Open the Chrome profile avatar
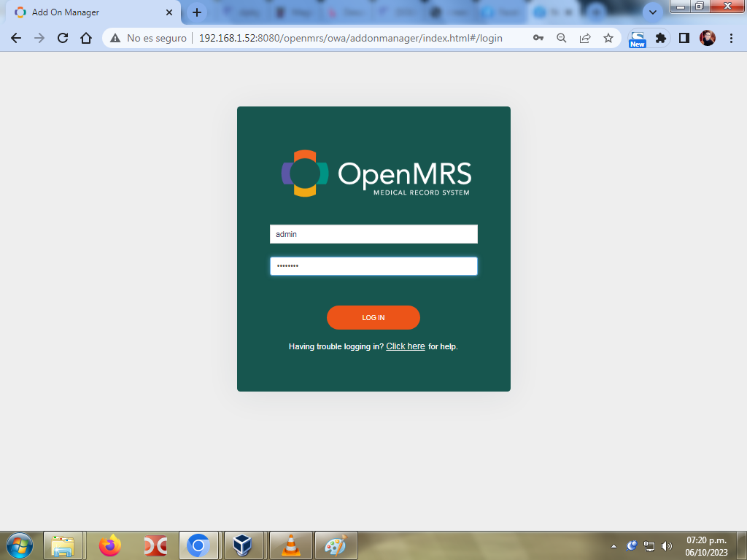747x560 pixels. click(x=708, y=38)
